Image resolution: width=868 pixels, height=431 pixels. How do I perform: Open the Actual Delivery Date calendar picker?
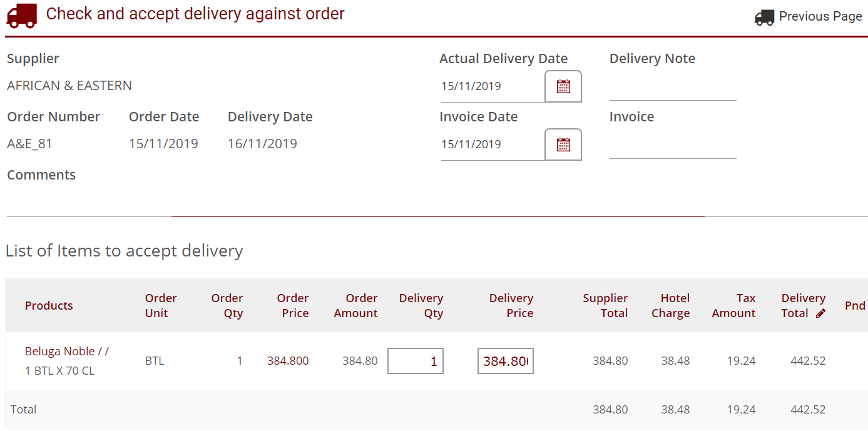click(x=562, y=86)
